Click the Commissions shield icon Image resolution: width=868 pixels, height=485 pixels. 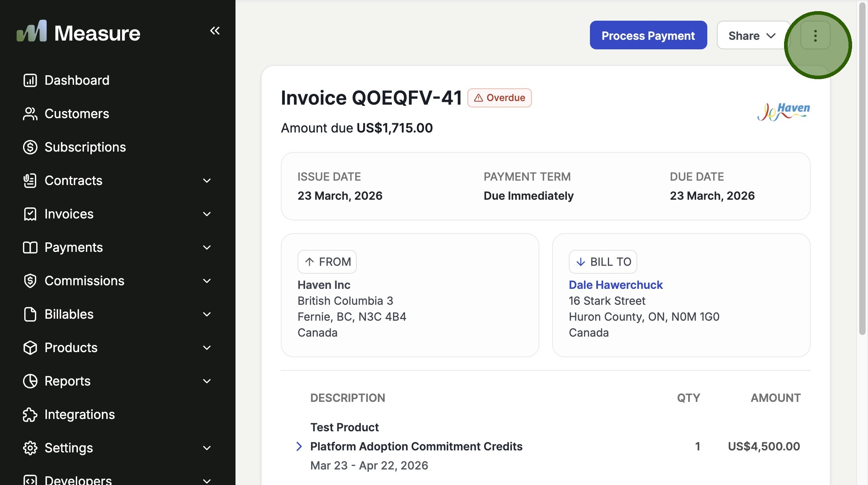pyautogui.click(x=30, y=281)
